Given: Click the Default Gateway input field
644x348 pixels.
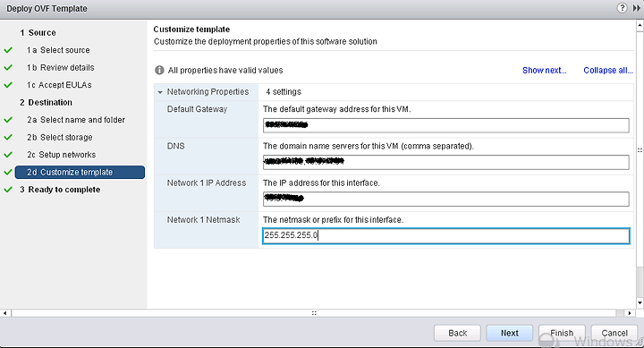Looking at the screenshot, I should (445, 125).
